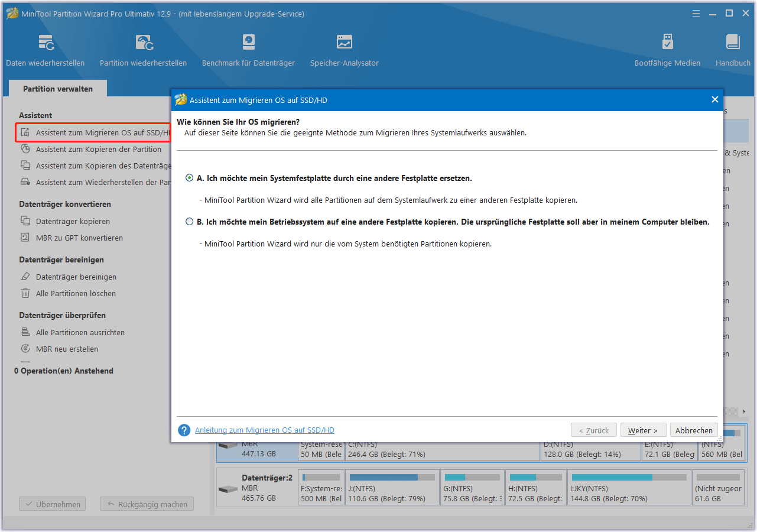Choose MBR zu GPT konvertieren
The image size is (757, 532).
[79, 238]
